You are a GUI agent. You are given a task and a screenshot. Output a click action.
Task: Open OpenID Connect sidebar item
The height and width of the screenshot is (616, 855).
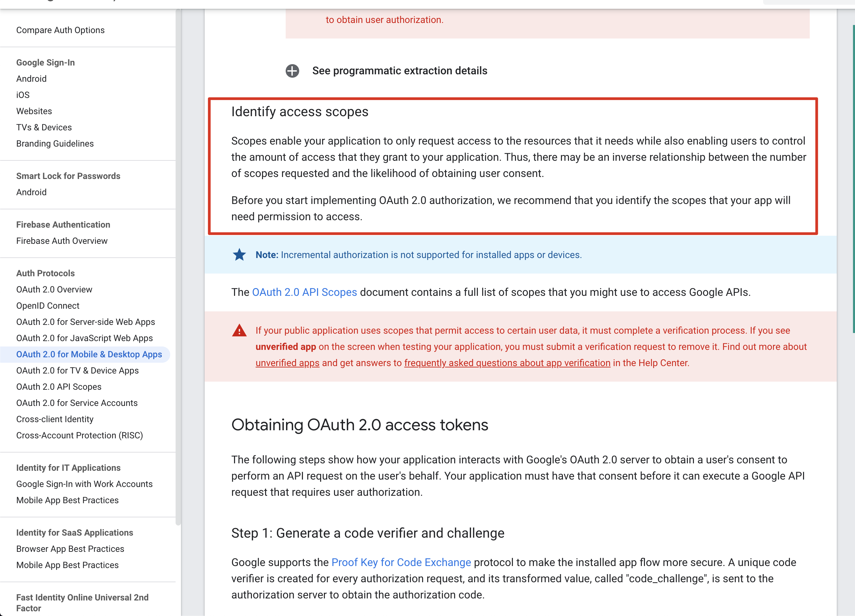[48, 306]
